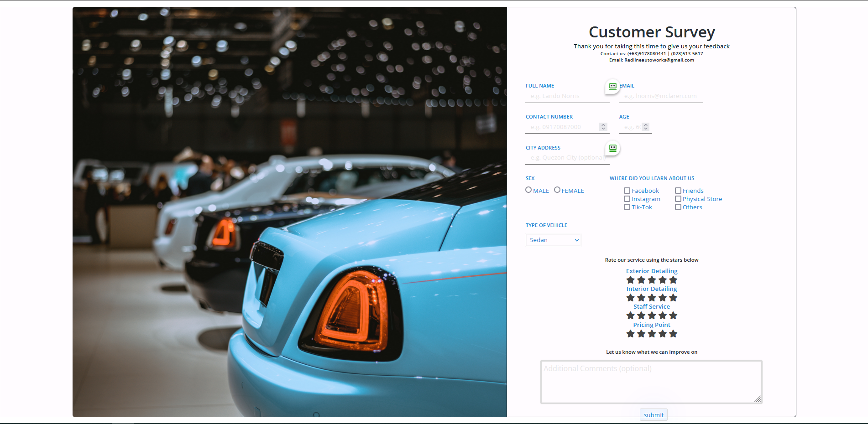The image size is (868, 424).
Task: Click the Staff Service label
Action: pyautogui.click(x=652, y=306)
